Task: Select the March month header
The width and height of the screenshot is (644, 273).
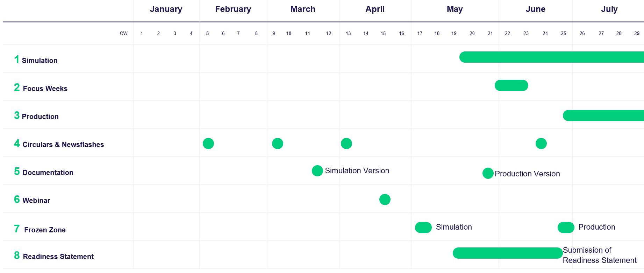Action: click(303, 9)
